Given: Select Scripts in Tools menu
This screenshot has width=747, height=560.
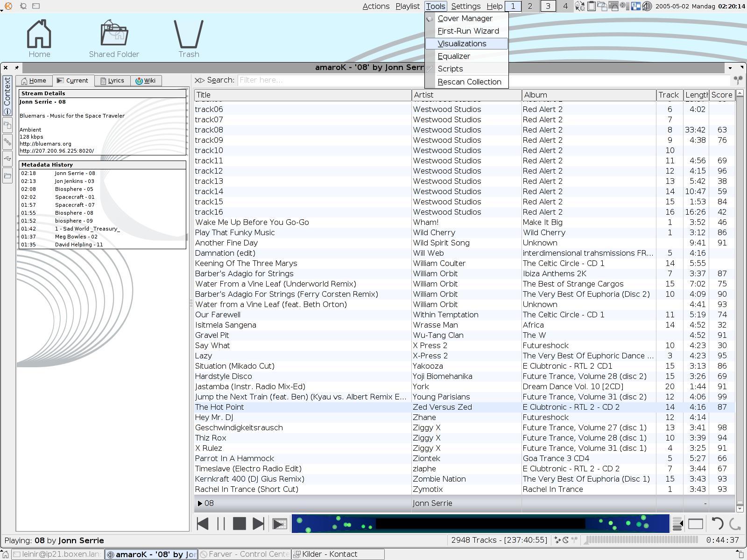Looking at the screenshot, I should (x=466, y=69).
